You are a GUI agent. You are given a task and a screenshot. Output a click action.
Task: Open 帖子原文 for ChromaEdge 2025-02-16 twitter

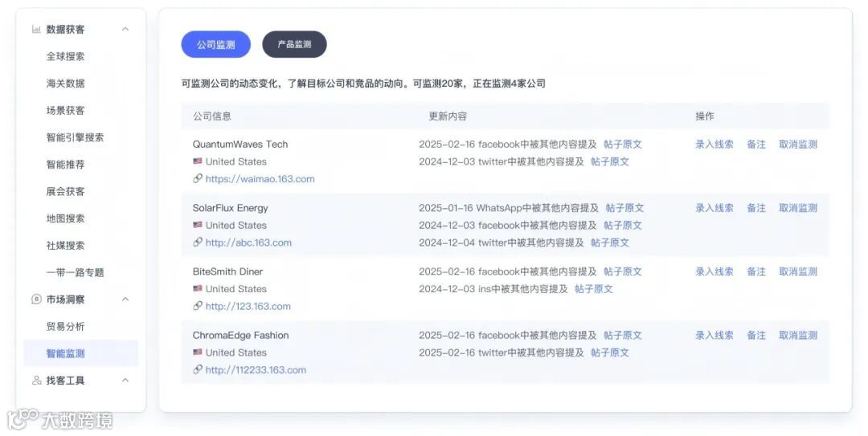(610, 352)
